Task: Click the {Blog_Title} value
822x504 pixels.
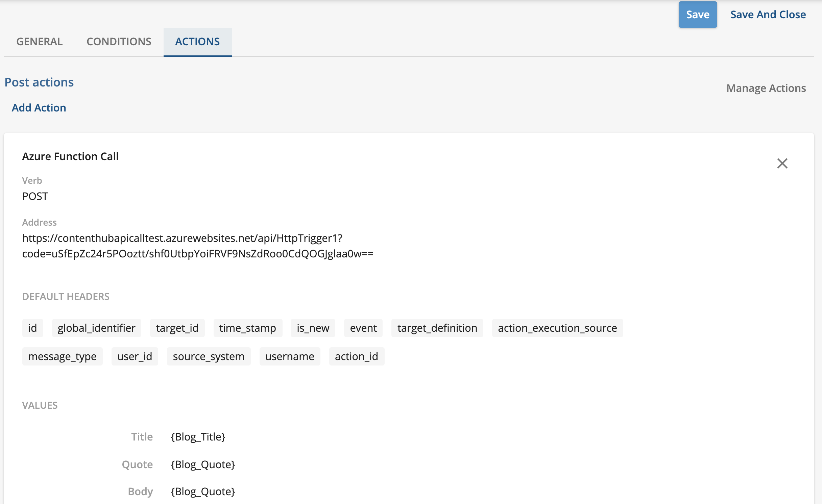Action: click(x=198, y=437)
